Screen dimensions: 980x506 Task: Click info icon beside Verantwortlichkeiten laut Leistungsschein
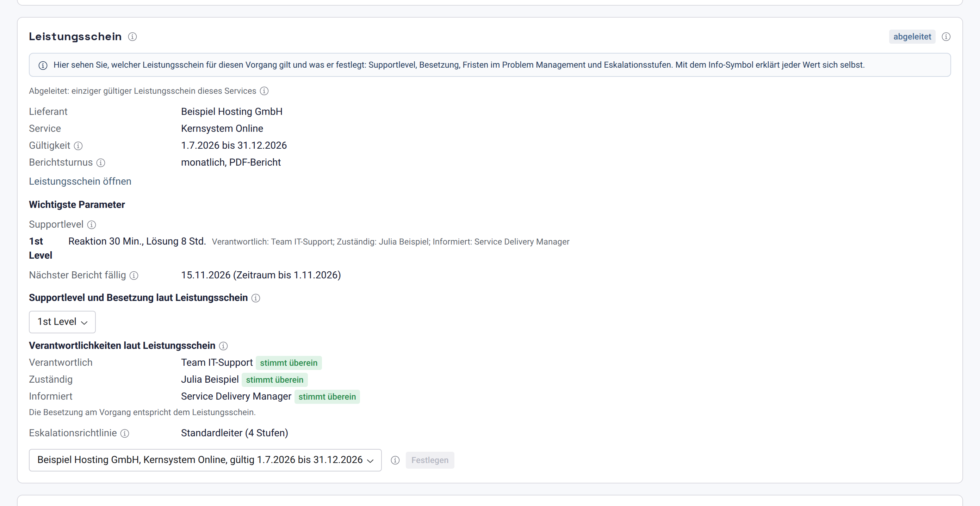223,346
